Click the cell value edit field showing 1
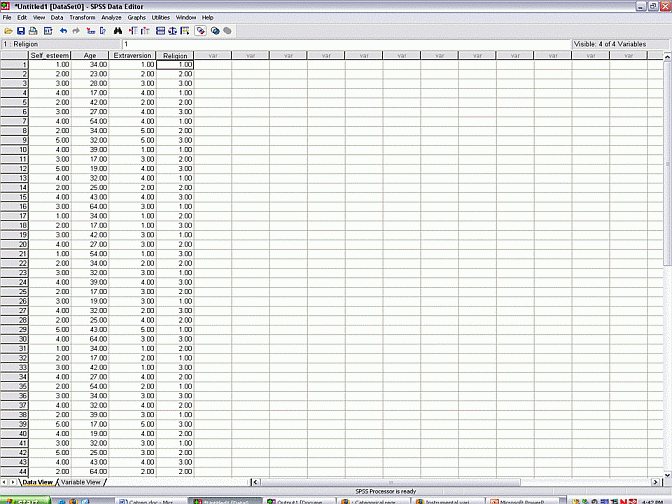The height and width of the screenshot is (504, 672). [346, 44]
